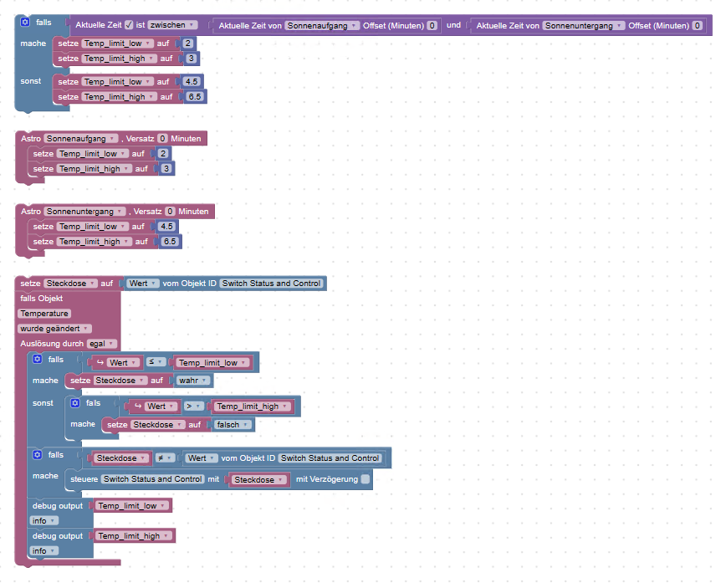721x588 pixels.
Task: Open Wert dropdown next to setze Steckdose auf
Action: [x=142, y=284]
